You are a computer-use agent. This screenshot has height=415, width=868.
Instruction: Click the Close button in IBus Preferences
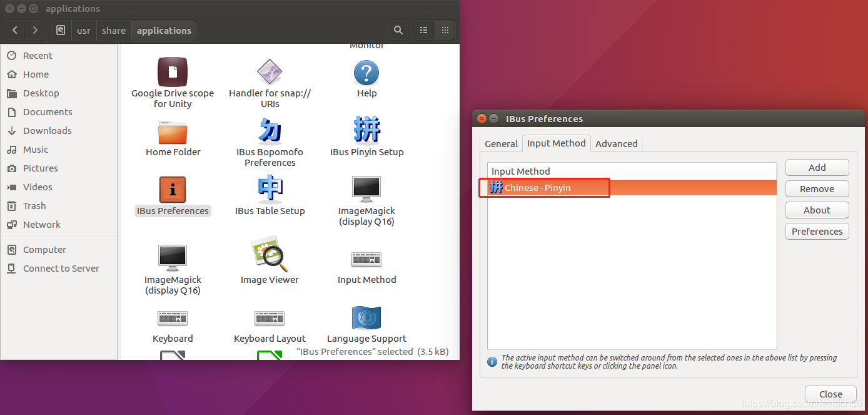point(830,394)
